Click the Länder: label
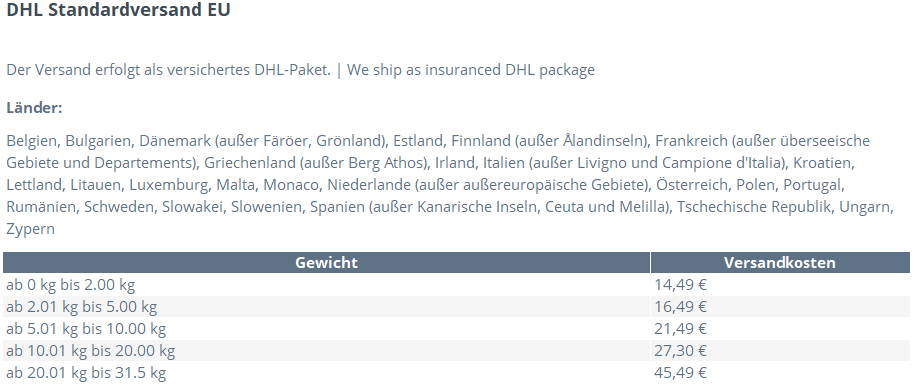This screenshot has height=385, width=915. click(x=34, y=108)
